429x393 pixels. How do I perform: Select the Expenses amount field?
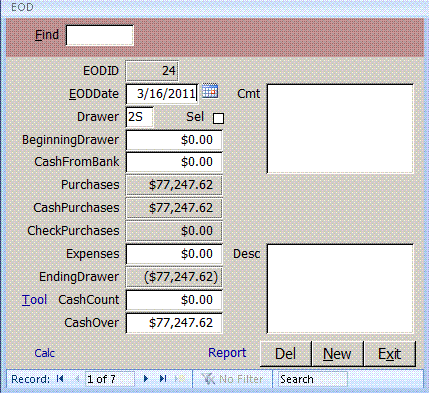174,254
